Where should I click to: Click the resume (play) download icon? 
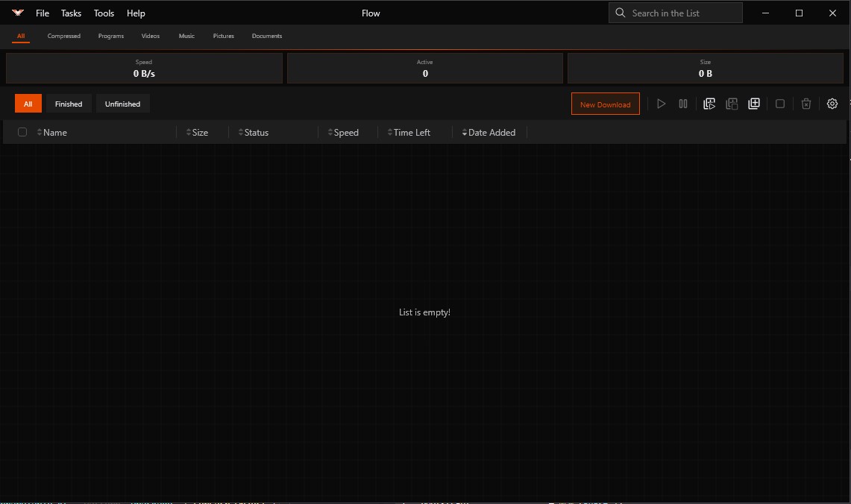click(x=661, y=104)
